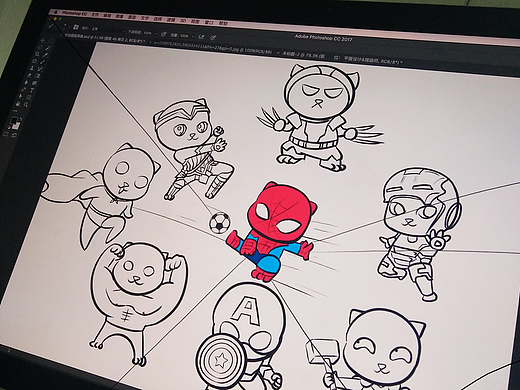Image resolution: width=520 pixels, height=390 pixels.
Task: Select the Path Selection tool
Action: click(x=20, y=96)
